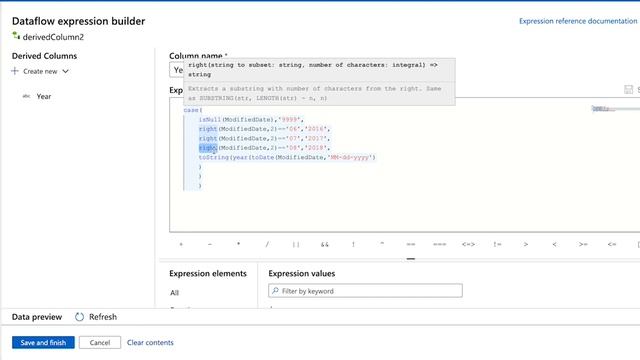
Task: Click the Filter by keyword search field
Action: pyautogui.click(x=365, y=291)
